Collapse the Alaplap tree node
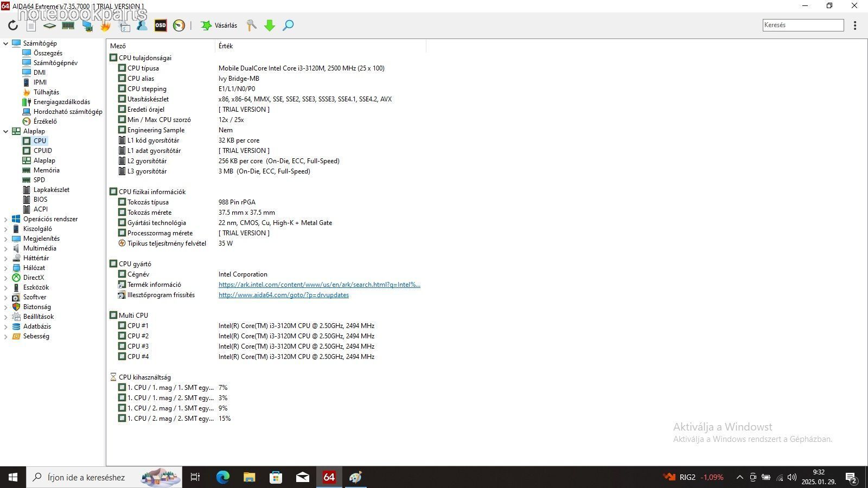 (x=6, y=131)
